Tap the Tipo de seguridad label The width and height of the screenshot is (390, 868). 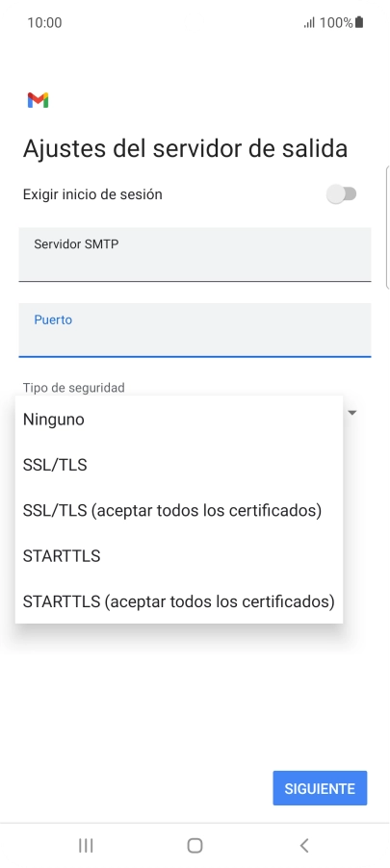[x=74, y=388]
